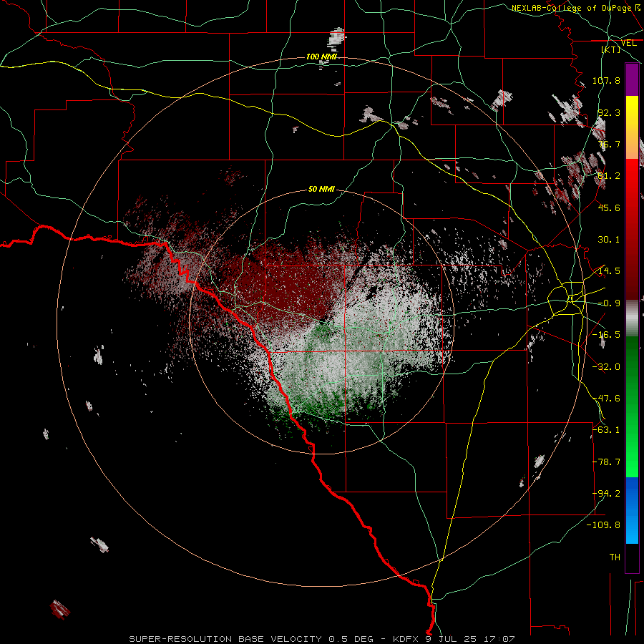
Task: Click the TH legend label
Action: (x=615, y=557)
